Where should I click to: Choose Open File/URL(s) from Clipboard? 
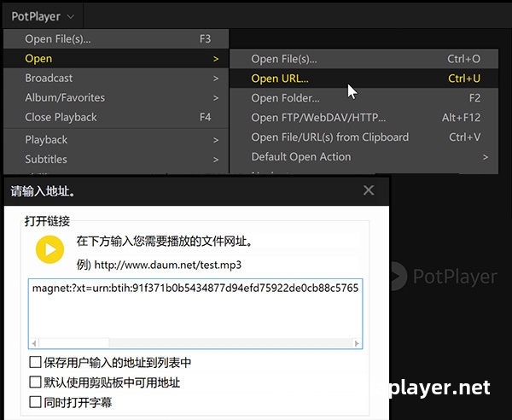pos(364,137)
